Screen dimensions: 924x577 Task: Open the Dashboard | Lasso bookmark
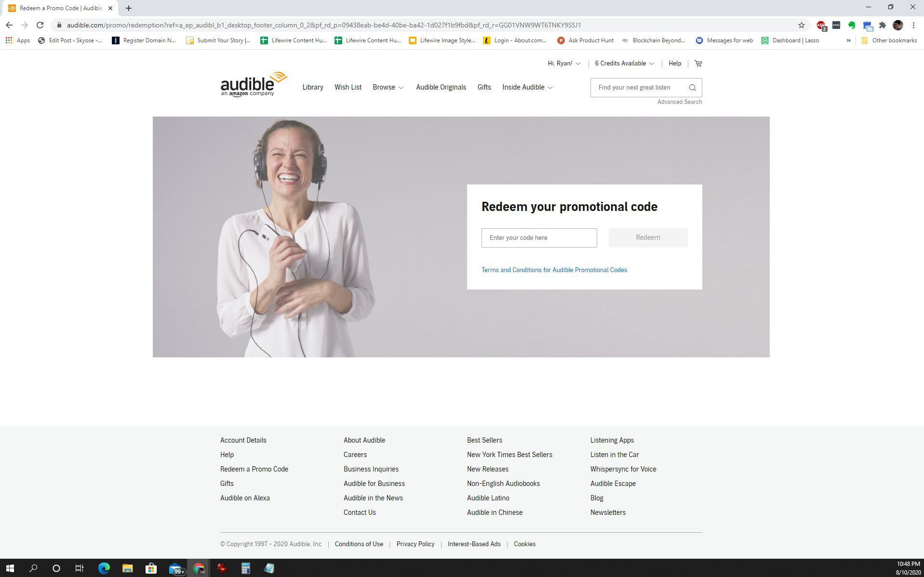click(790, 40)
